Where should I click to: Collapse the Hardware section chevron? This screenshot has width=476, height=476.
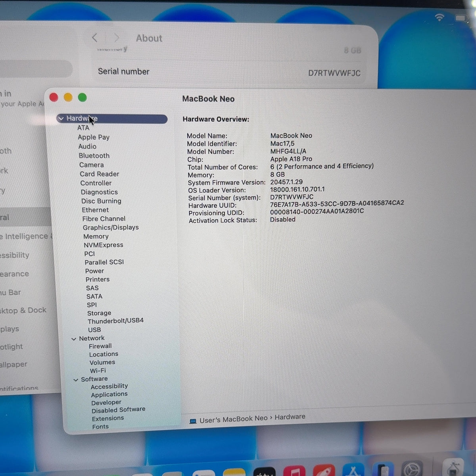(x=61, y=119)
